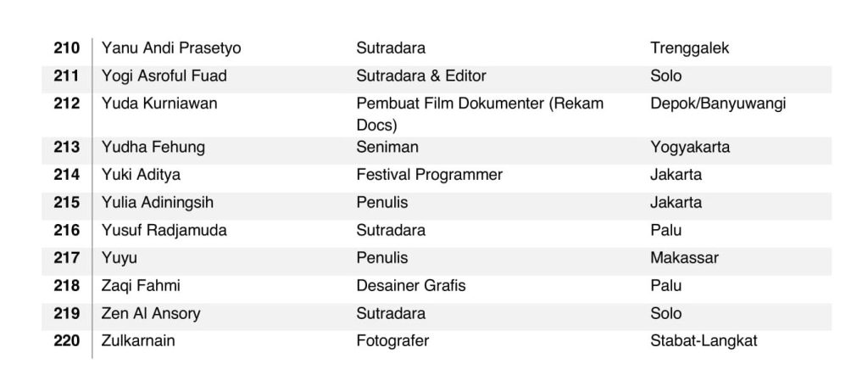Click Pembuat Film Dokumenter (Rekam Docs) text
Screen dimensions: 868x381
click(480, 115)
